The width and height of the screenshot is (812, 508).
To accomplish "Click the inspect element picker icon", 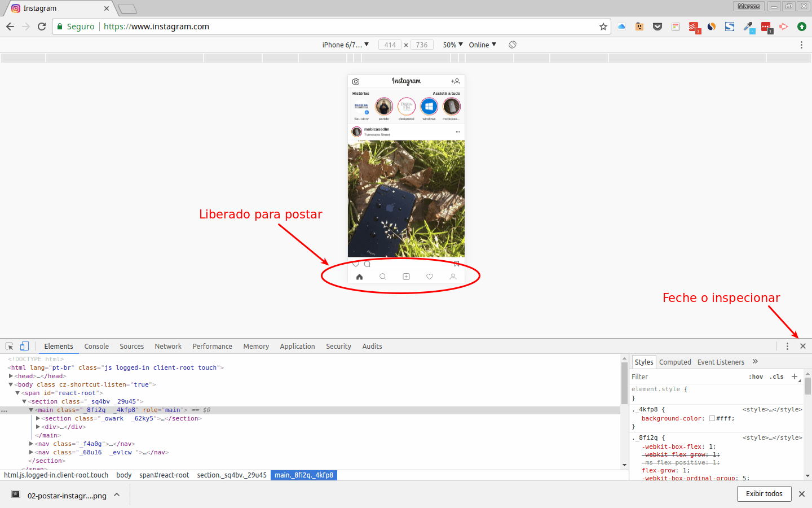I will pos(9,347).
